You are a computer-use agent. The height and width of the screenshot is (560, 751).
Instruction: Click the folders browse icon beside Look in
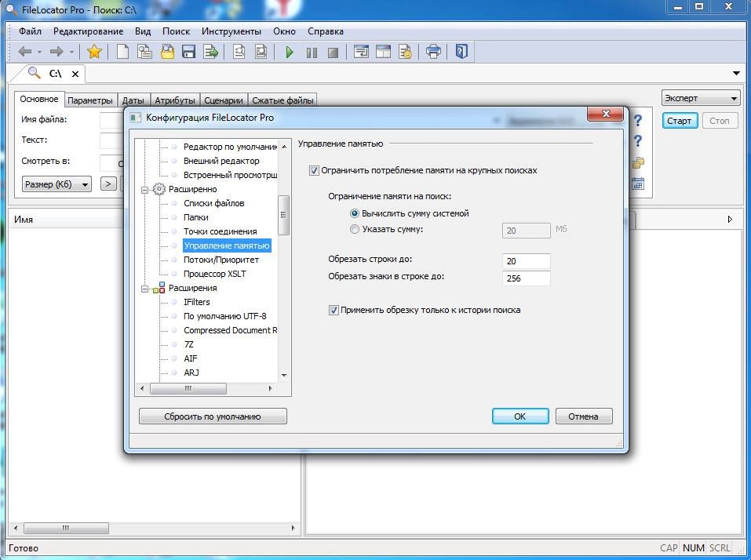pos(638,162)
